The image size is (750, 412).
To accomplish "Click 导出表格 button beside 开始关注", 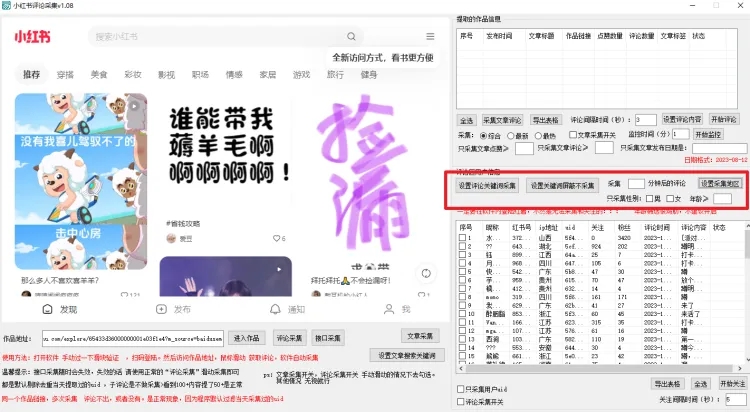I will [x=667, y=384].
